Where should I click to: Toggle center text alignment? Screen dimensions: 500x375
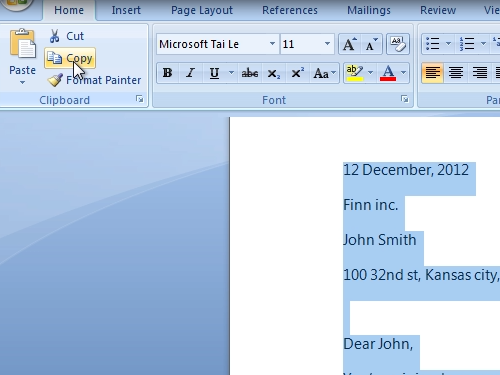coord(456,73)
